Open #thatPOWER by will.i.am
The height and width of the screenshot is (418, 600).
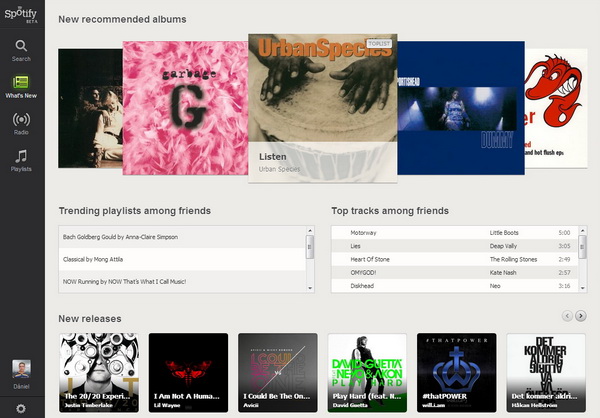tap(457, 372)
